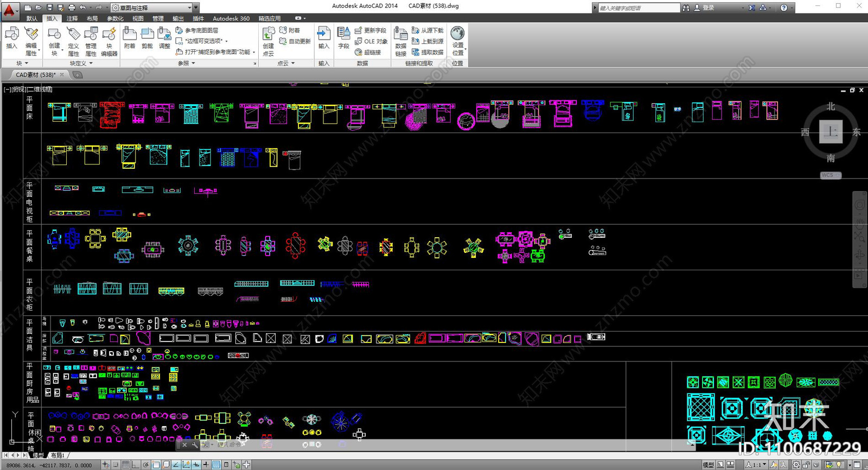Undo last action with the undo arrow
The image size is (868, 470).
click(x=82, y=8)
